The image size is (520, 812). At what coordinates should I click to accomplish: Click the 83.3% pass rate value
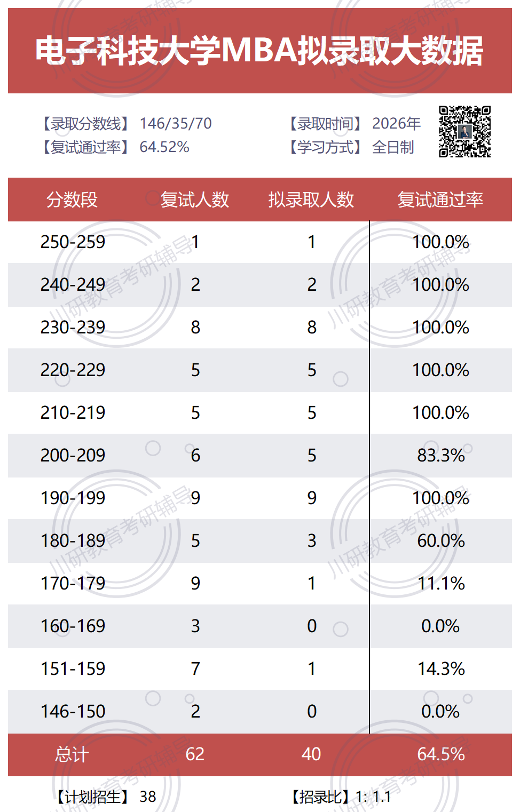click(441, 456)
